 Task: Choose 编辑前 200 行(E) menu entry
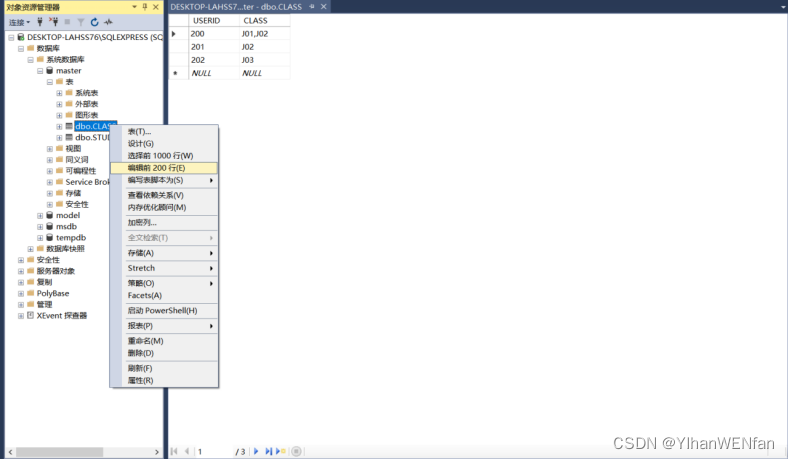[164, 168]
